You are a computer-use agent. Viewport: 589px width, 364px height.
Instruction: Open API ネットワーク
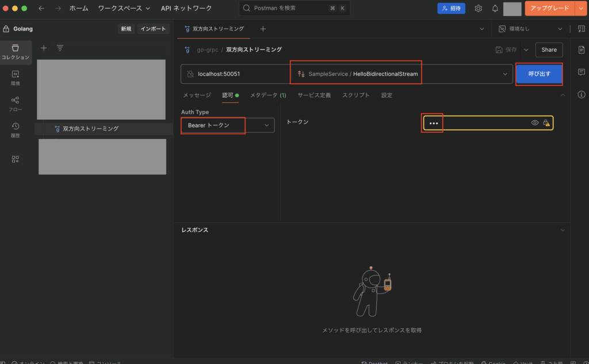pyautogui.click(x=186, y=8)
